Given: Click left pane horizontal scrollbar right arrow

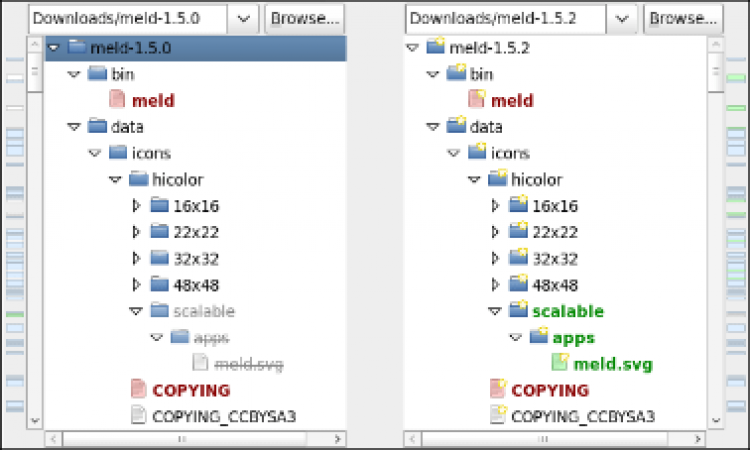Looking at the screenshot, I should pos(337,439).
